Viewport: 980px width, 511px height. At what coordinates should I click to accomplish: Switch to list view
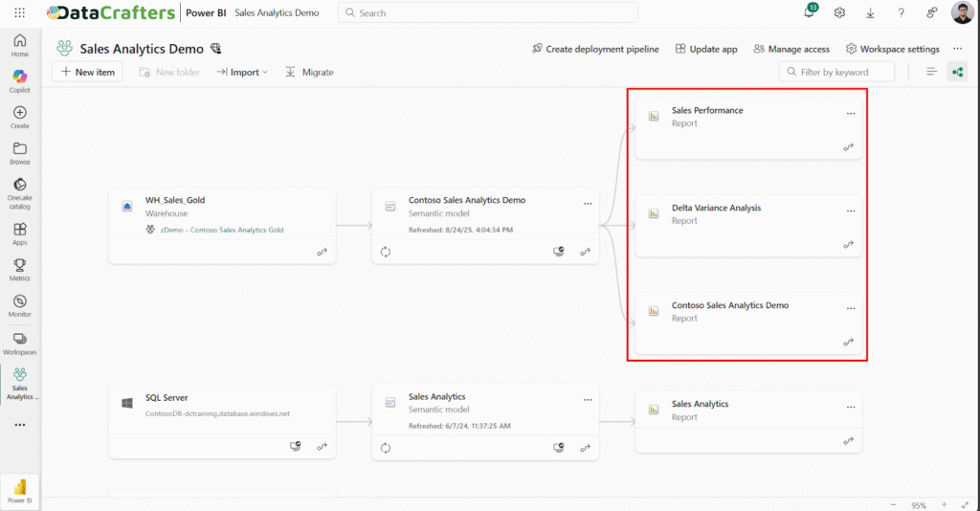pyautogui.click(x=931, y=72)
